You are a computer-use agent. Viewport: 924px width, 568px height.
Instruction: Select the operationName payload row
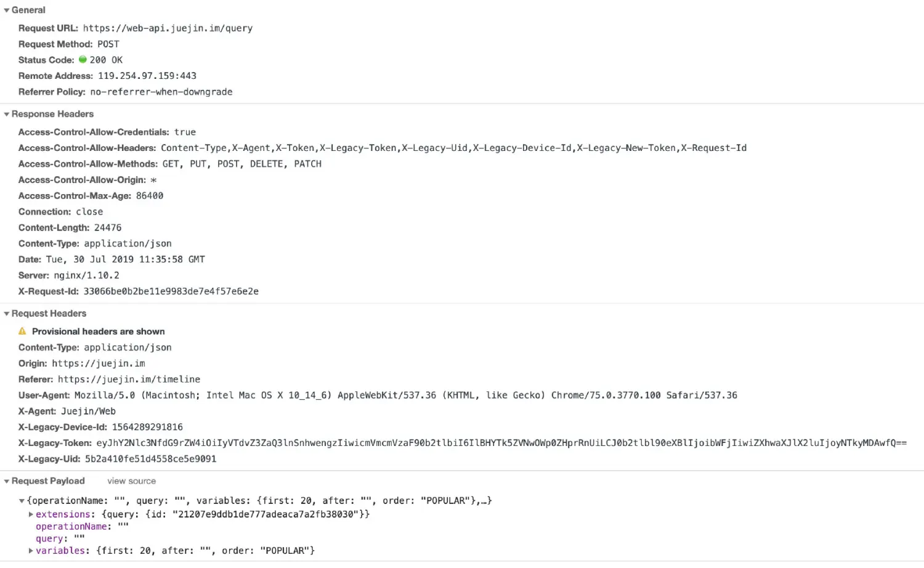(x=82, y=527)
